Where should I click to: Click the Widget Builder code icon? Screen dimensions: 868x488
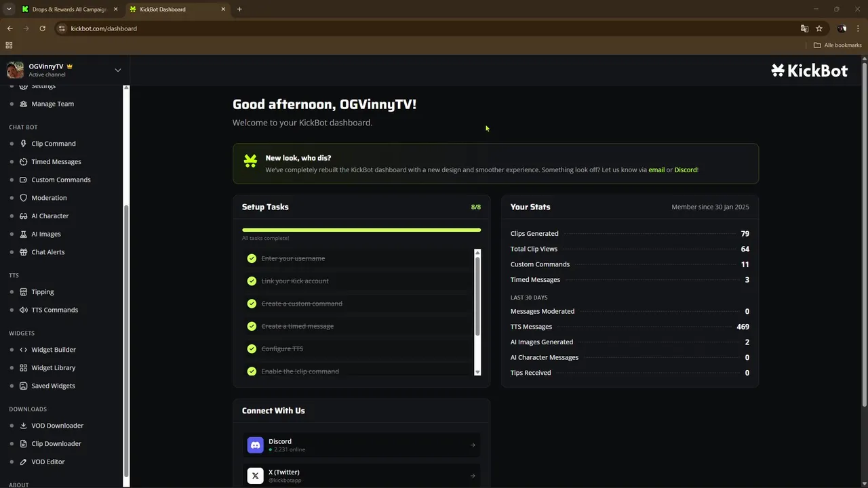pyautogui.click(x=24, y=350)
